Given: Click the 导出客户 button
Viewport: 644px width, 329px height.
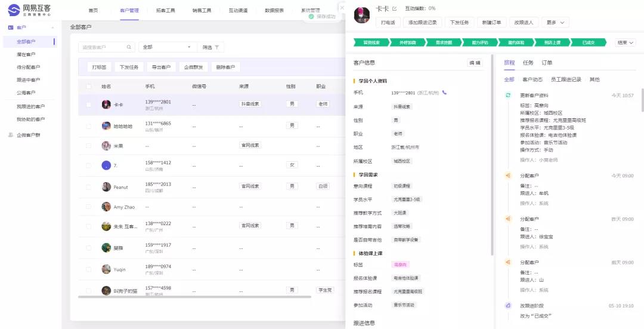Looking at the screenshot, I should [161, 67].
